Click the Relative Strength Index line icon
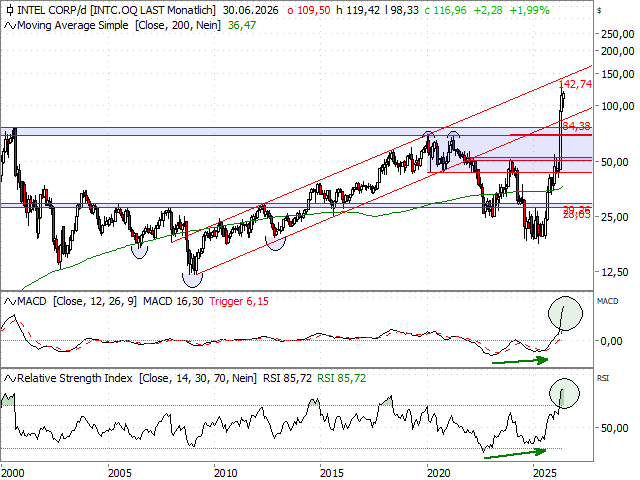640x480 pixels. 10,379
